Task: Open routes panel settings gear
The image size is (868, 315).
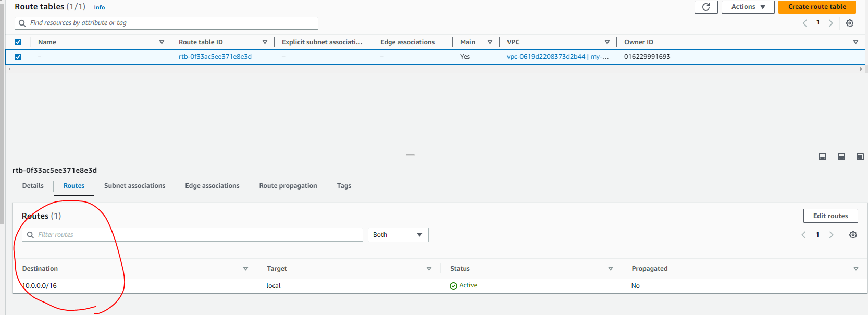Action: [853, 235]
